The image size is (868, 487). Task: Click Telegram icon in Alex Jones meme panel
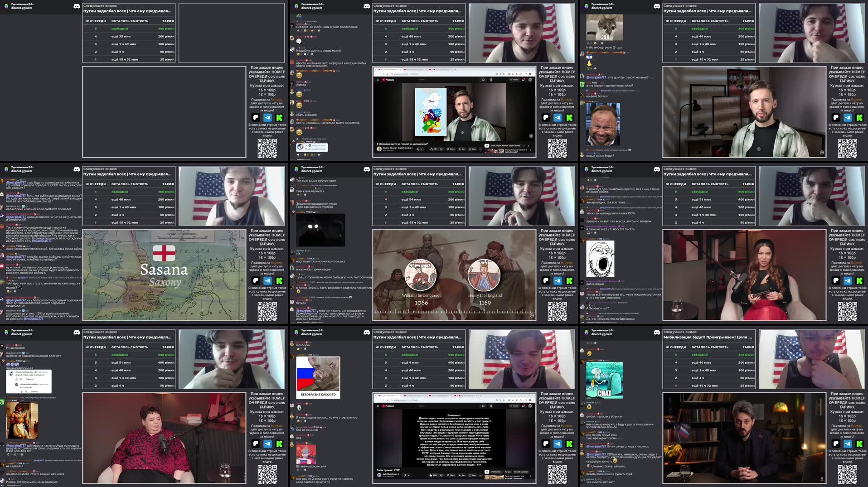(x=848, y=117)
